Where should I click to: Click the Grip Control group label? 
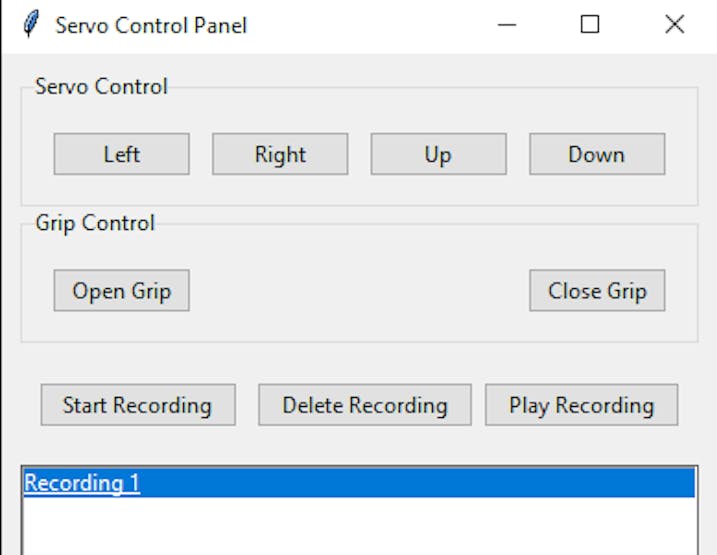[x=95, y=223]
